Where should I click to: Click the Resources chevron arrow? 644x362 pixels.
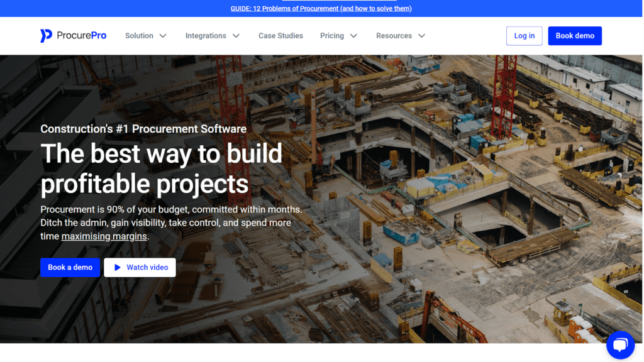(x=421, y=36)
